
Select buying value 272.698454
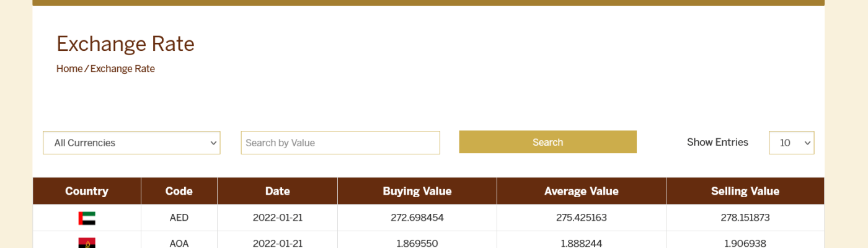click(417, 218)
